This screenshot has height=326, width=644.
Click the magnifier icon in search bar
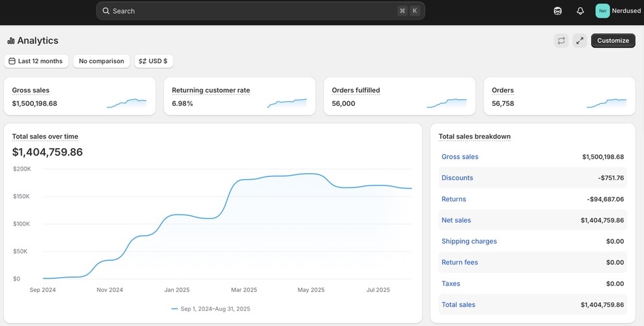tap(106, 11)
